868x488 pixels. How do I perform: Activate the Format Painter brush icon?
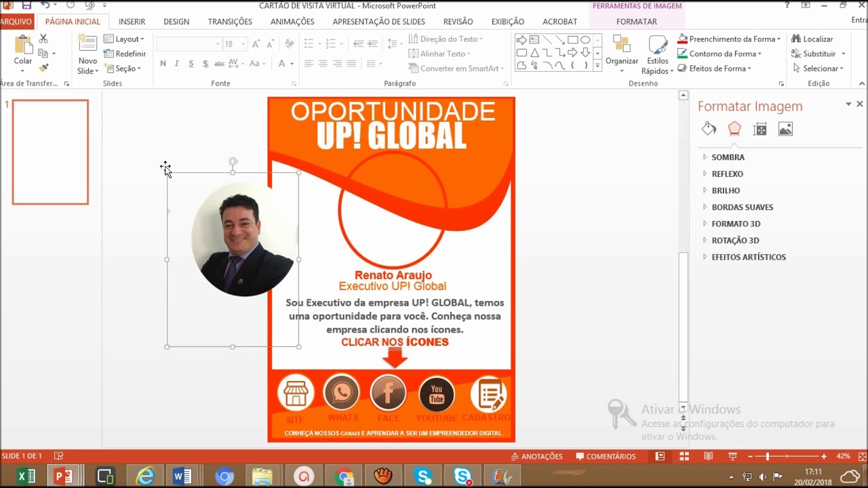coord(43,68)
